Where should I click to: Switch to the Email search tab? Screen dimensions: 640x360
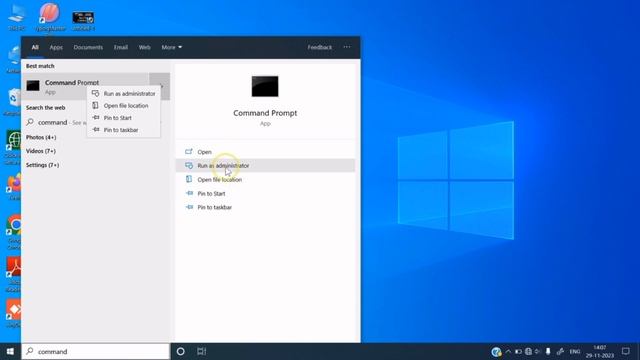coord(121,47)
